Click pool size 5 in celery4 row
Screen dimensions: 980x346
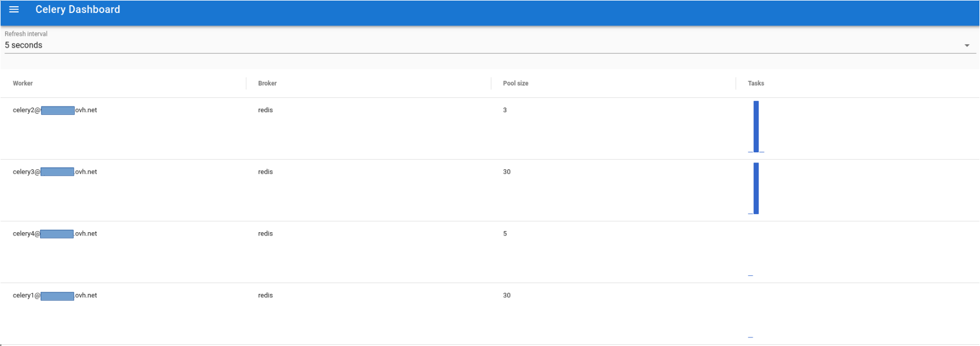(x=505, y=234)
